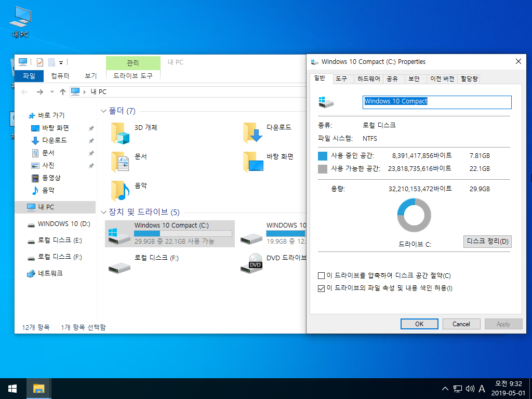Select the 3D 개체 folder icon
This screenshot has height=399, width=532.
120,134
